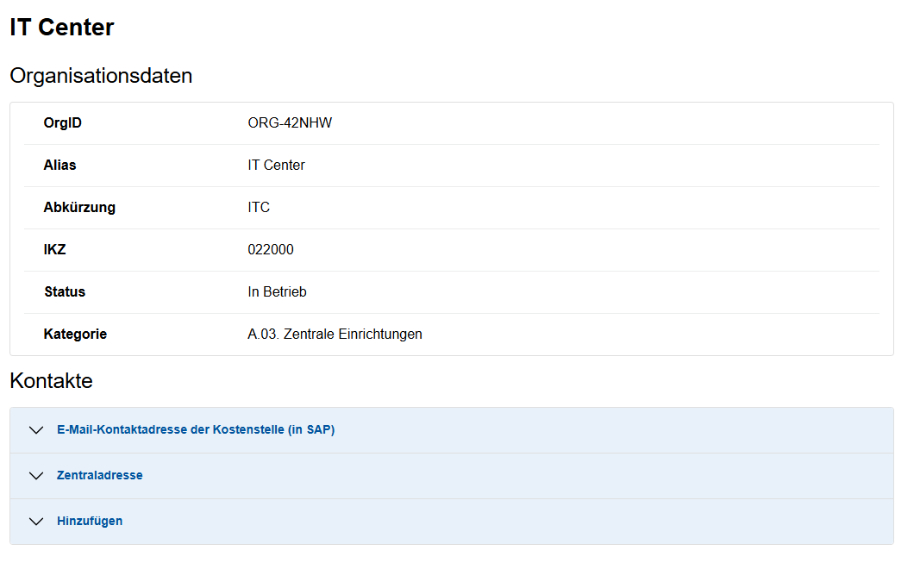This screenshot has height=588, width=901.
Task: Click the OrgID row label
Action: (x=63, y=123)
